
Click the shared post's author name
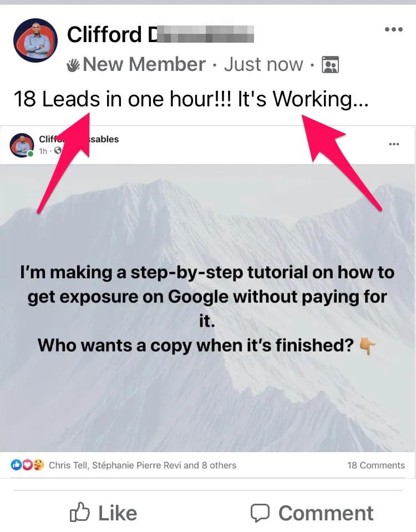tap(79, 139)
